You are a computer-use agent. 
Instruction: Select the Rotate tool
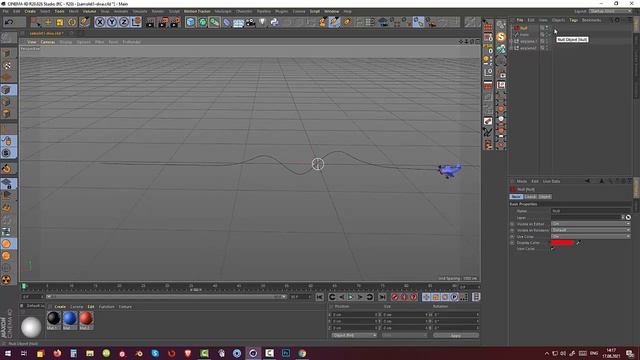(72, 22)
